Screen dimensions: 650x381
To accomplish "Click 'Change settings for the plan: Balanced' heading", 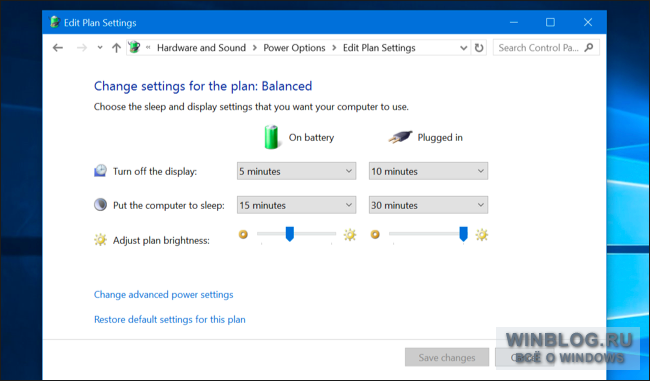I will 203,86.
